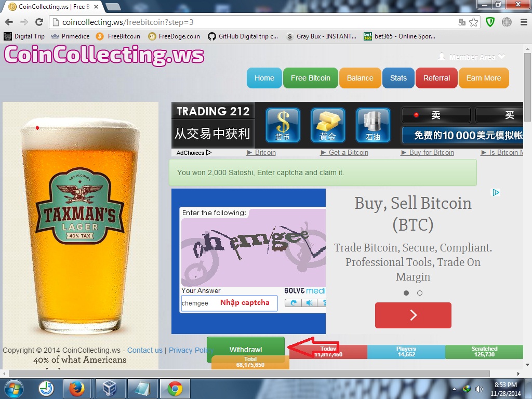This screenshot has width=532, height=399.
Task: Open the Bitcoin ad link
Action: coord(261,153)
